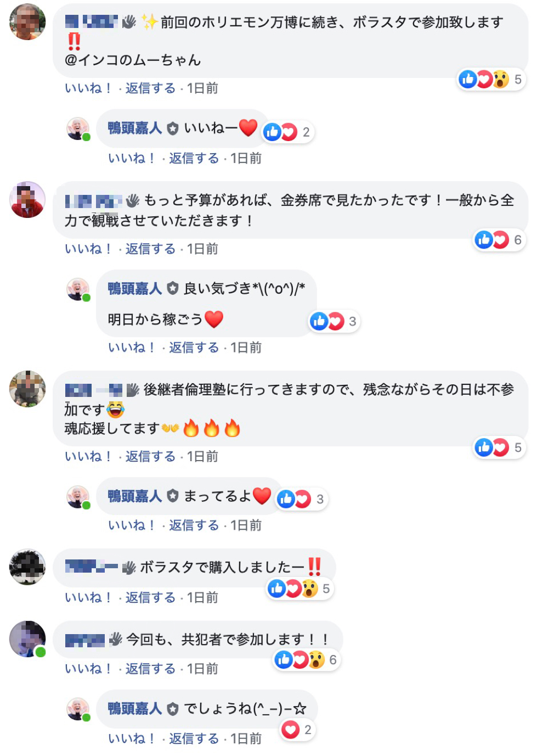Click the @インコのムーちゃん mention
Viewport: 548px width, 756px height.
[133, 60]
